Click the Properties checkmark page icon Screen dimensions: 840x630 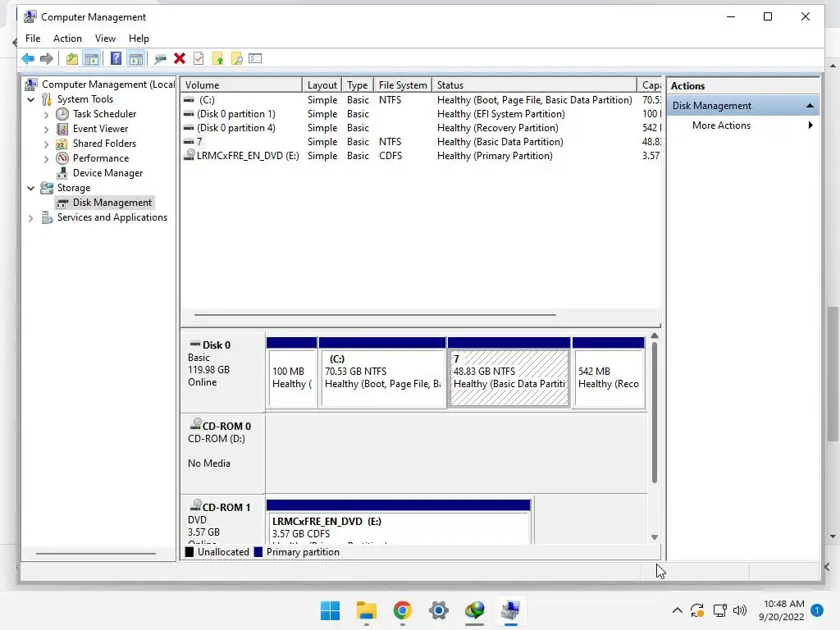pyautogui.click(x=199, y=58)
